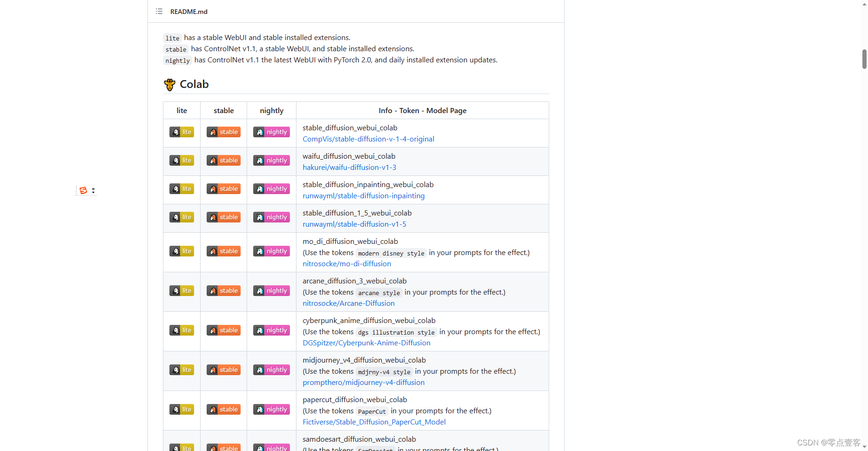The height and width of the screenshot is (451, 868).
Task: Click the nightly badge for stable_diffusion_webui_colab
Action: 271,132
